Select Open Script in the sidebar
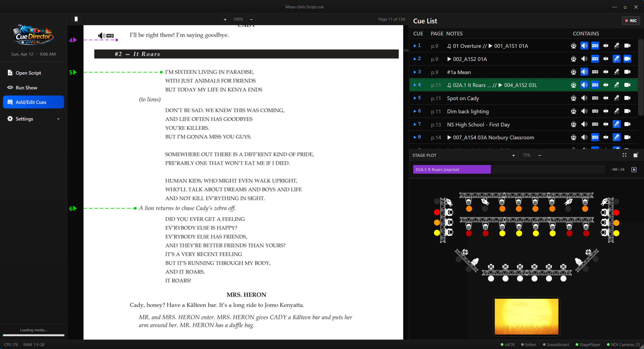This screenshot has height=349, width=644. pos(28,73)
